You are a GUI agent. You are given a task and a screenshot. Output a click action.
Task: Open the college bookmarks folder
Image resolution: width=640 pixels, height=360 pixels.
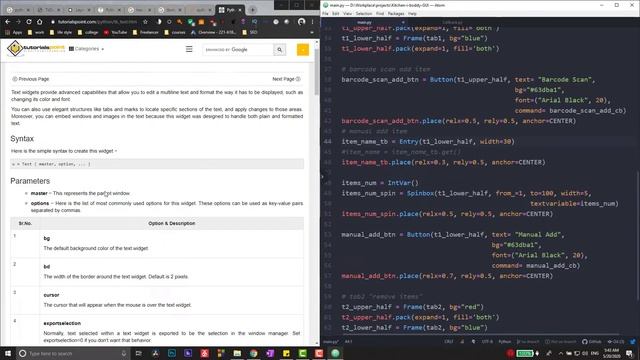88,32
